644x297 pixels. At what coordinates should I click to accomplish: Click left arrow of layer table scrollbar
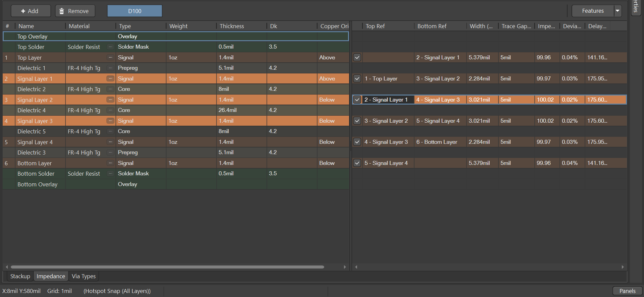tap(7, 267)
